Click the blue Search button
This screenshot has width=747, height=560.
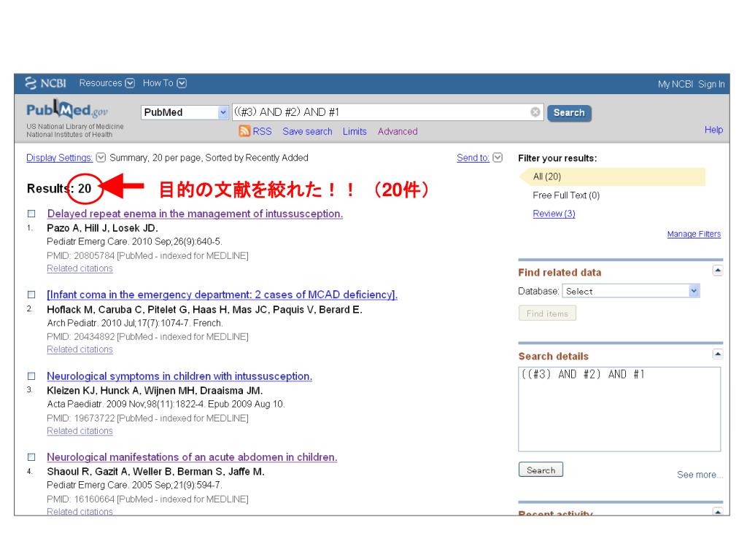pos(569,113)
